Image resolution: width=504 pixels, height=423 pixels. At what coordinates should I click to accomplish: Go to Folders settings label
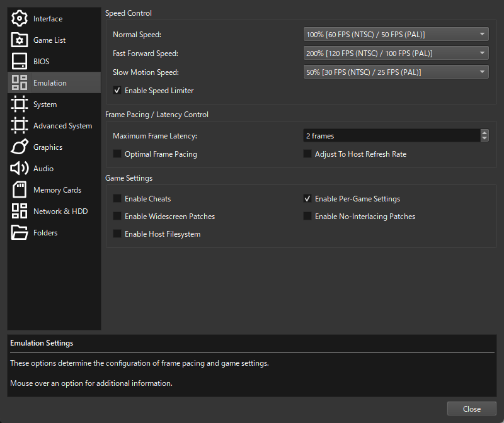click(x=45, y=233)
